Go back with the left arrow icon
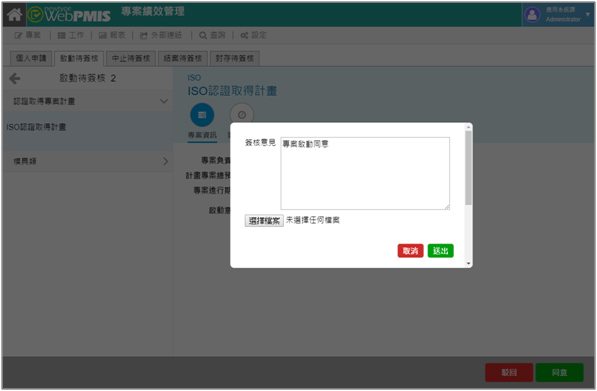The height and width of the screenshot is (391, 597). [15, 78]
